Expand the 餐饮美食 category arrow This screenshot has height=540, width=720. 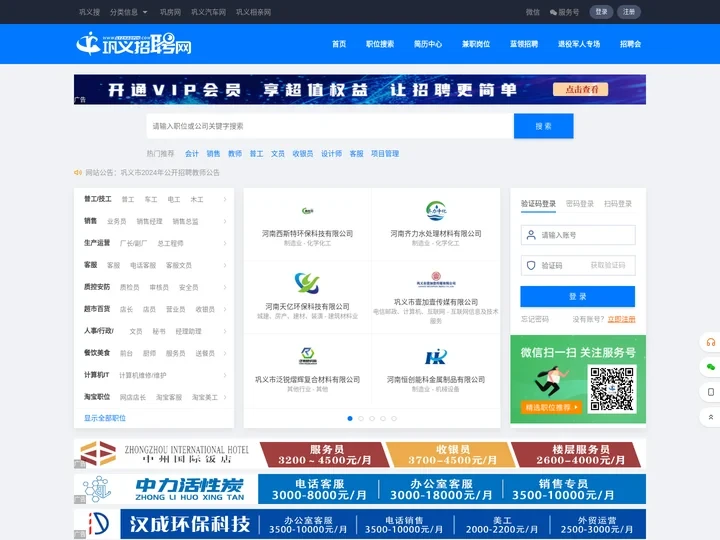point(225,353)
